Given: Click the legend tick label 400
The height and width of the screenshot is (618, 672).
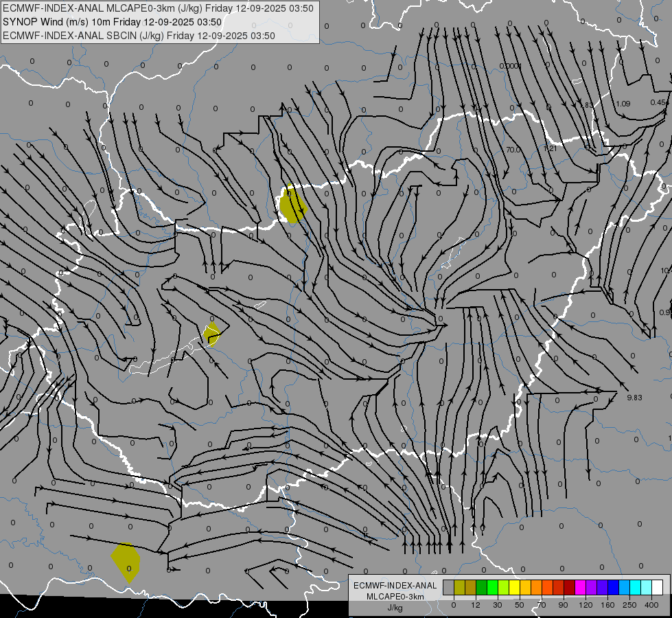Looking at the screenshot, I should [x=651, y=605].
